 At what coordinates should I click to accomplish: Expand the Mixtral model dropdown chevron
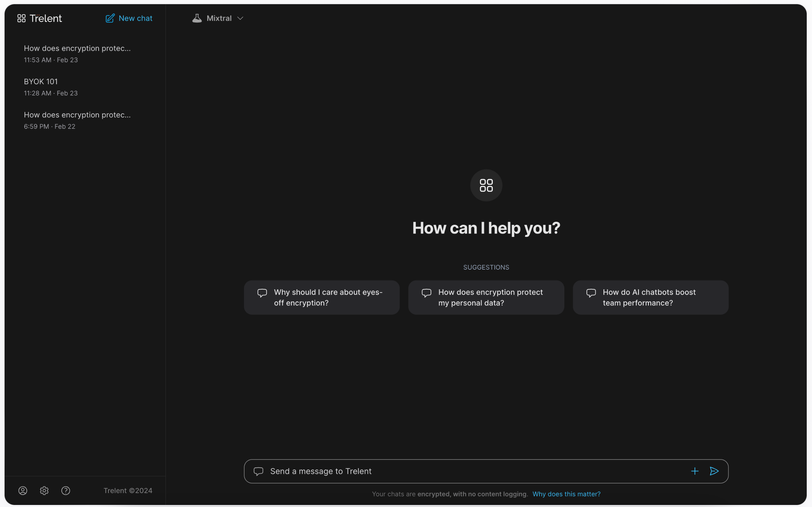click(x=240, y=18)
